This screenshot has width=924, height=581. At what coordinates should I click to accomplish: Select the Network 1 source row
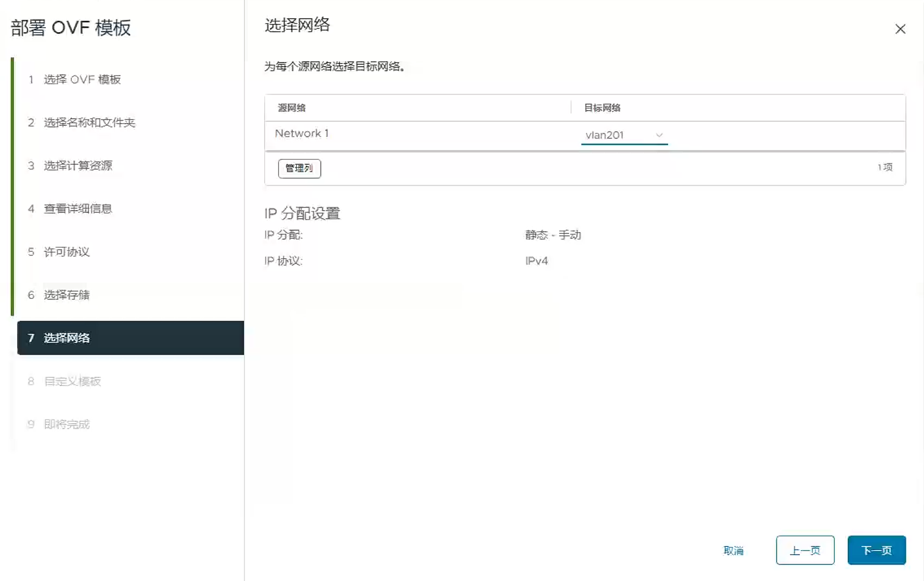click(301, 134)
